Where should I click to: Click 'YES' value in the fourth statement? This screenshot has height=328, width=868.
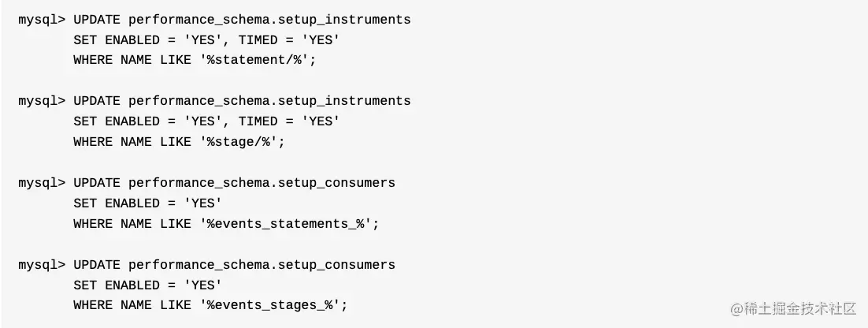point(203,285)
